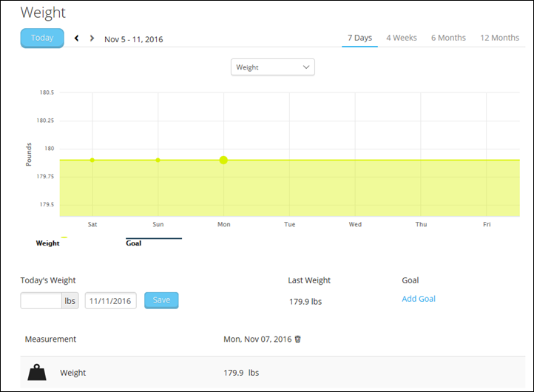The width and height of the screenshot is (534, 392).
Task: Toggle the Goal series in chart legend
Action: [134, 243]
